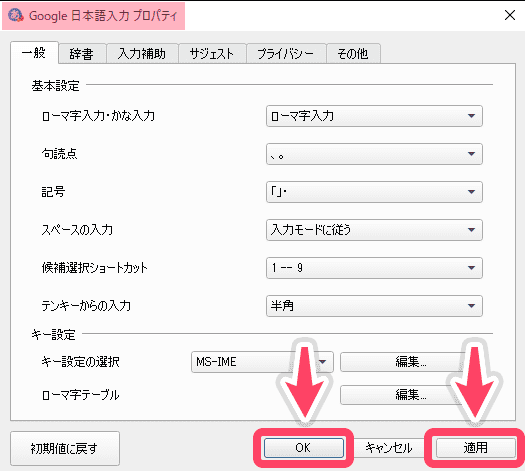
Task: Open the 辞書 tab
Action: point(82,54)
